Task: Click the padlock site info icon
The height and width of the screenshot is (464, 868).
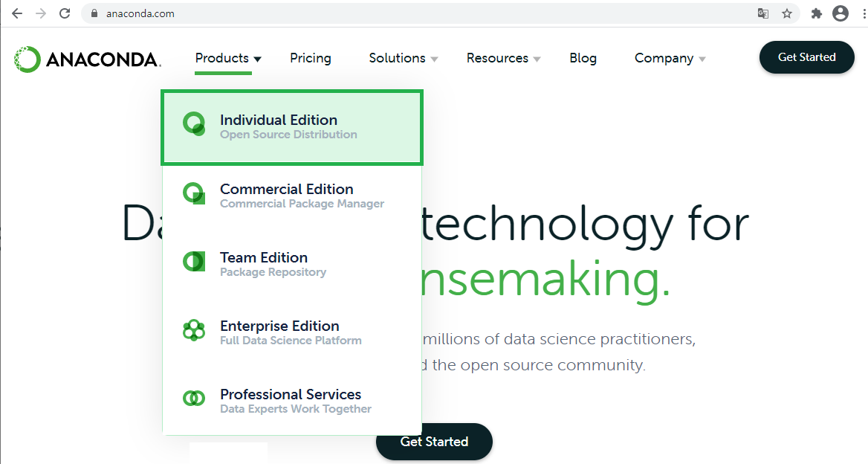Action: point(94,13)
